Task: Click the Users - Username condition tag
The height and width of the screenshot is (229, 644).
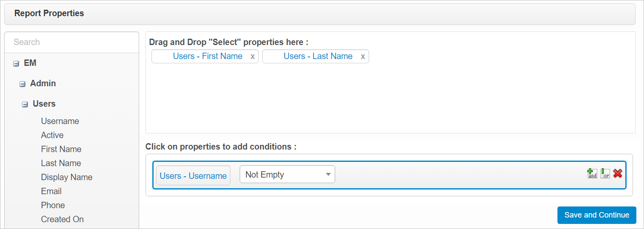Action: coord(193,176)
